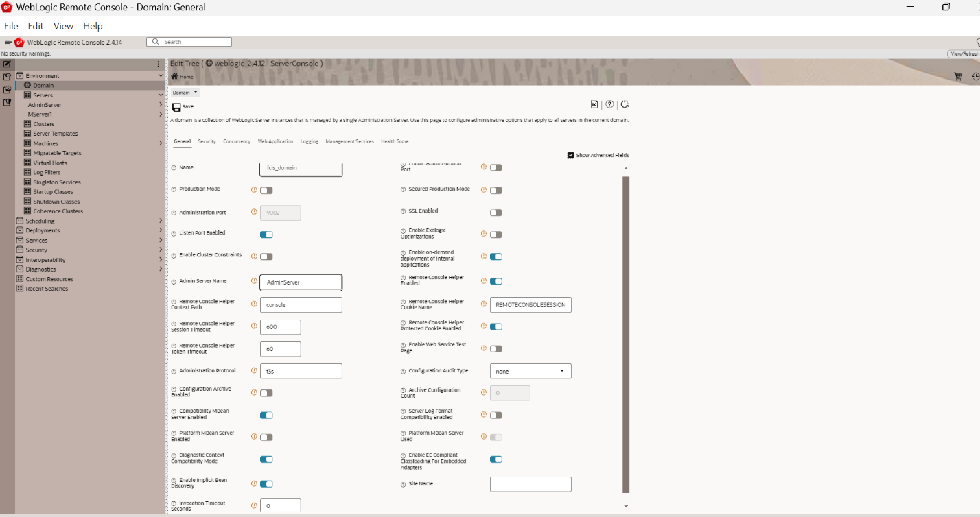Toggle SSL Enabled switch
The height and width of the screenshot is (517, 980).
pyautogui.click(x=496, y=213)
